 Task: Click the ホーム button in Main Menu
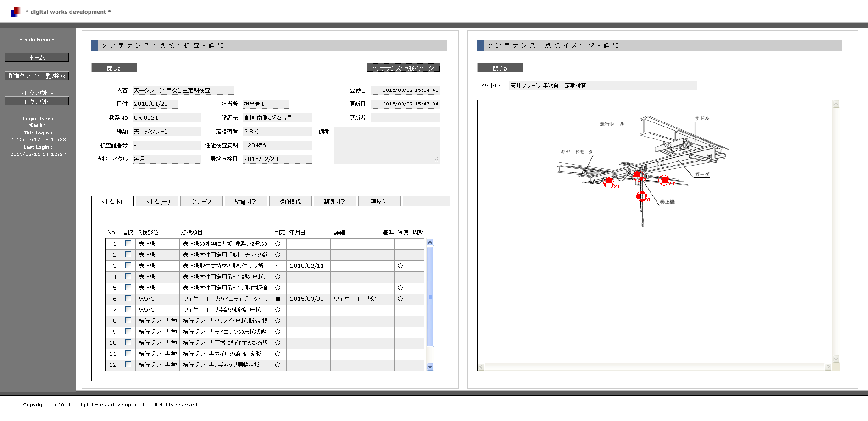point(37,57)
